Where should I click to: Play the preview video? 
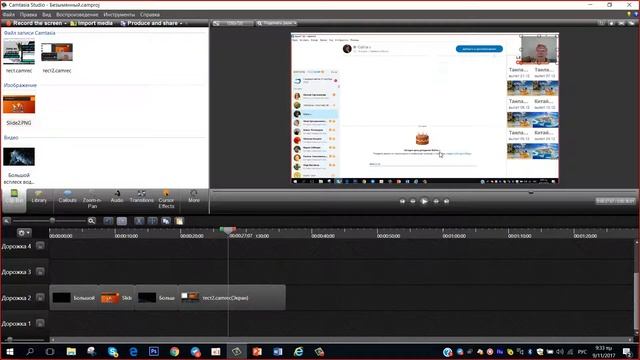[x=424, y=201]
